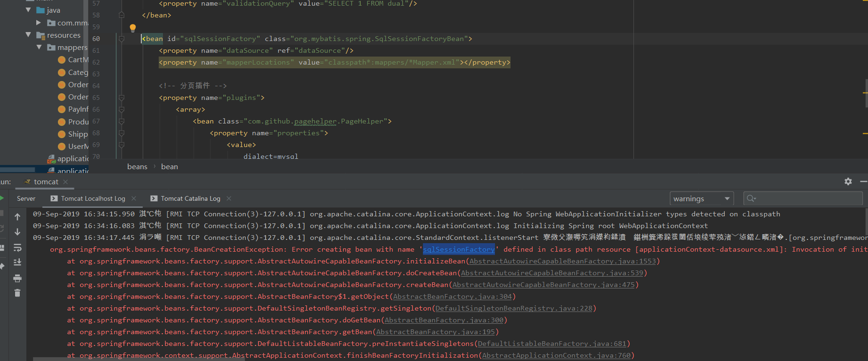Open AbstractBeanFactory.java:300 link
The height and width of the screenshot is (361, 868).
click(x=444, y=320)
